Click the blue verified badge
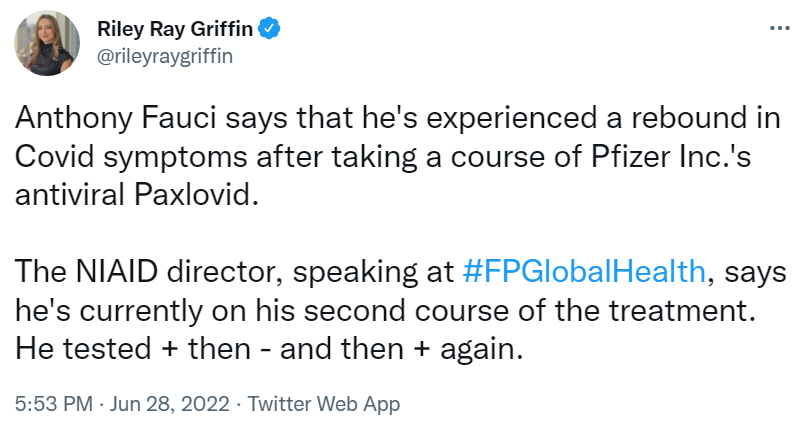The image size is (807, 431). click(269, 30)
